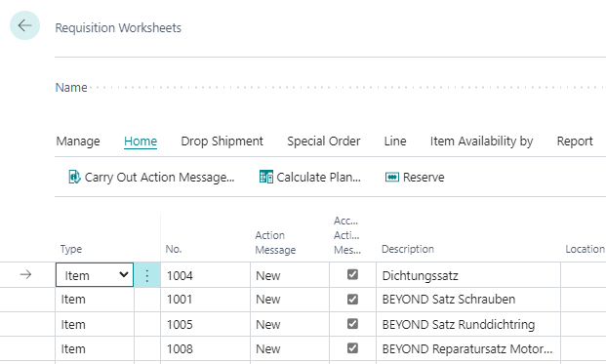Select the No. cell 1005

[x=205, y=324]
